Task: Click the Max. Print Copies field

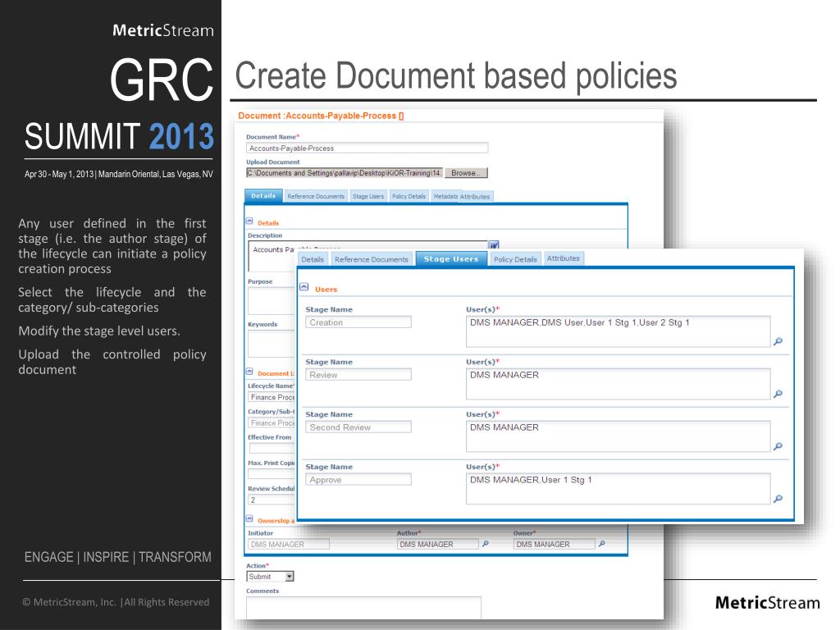Action: click(x=272, y=474)
